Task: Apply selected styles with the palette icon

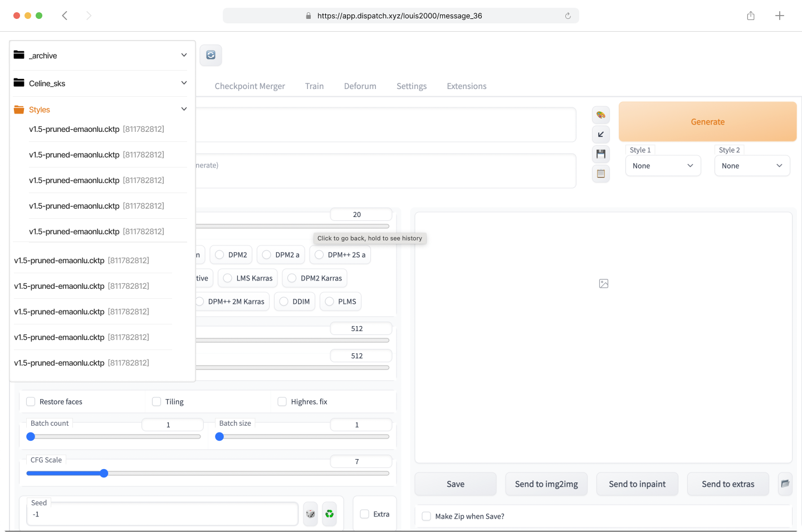Action: tap(601, 115)
